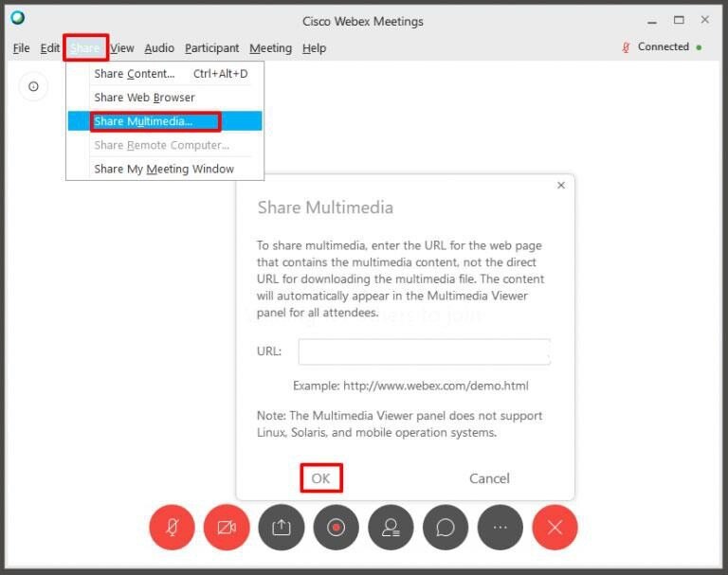Click the URL input field

coord(425,351)
